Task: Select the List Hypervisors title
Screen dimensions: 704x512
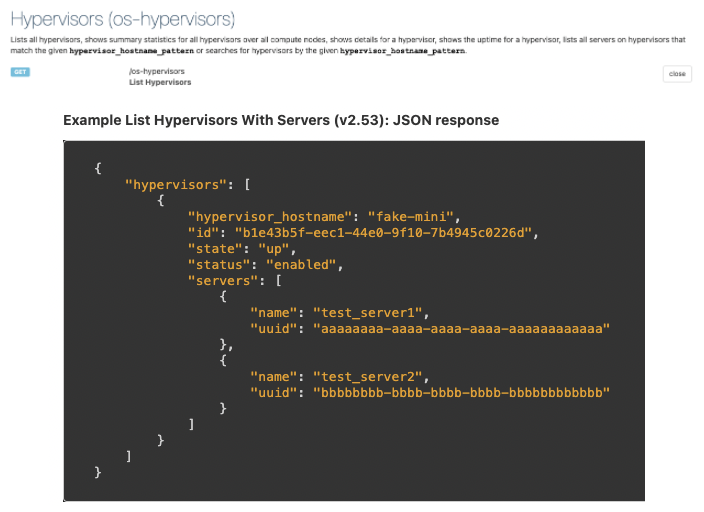Action: tap(160, 82)
